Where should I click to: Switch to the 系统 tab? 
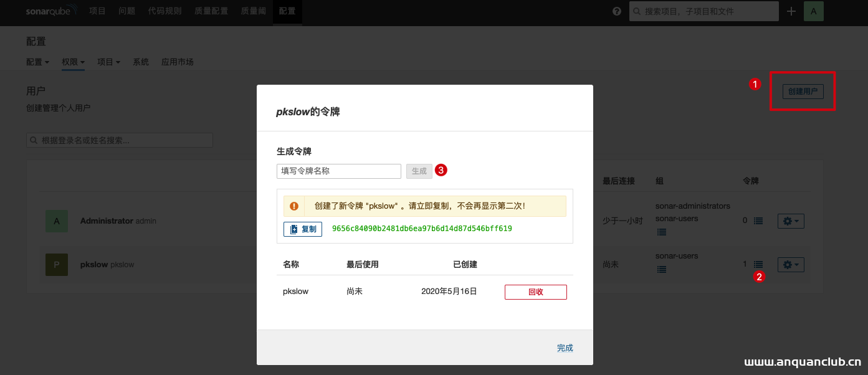tap(140, 62)
